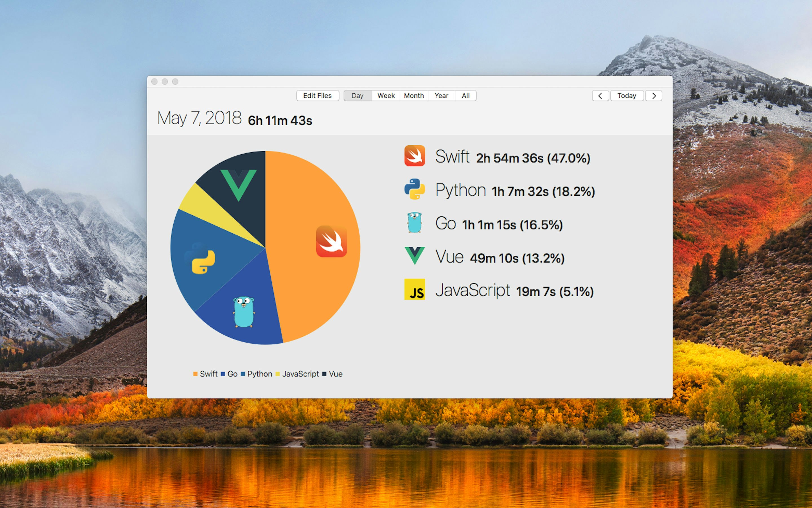The image size is (812, 508).
Task: Click the Swift label in chart legend
Action: [x=209, y=374]
